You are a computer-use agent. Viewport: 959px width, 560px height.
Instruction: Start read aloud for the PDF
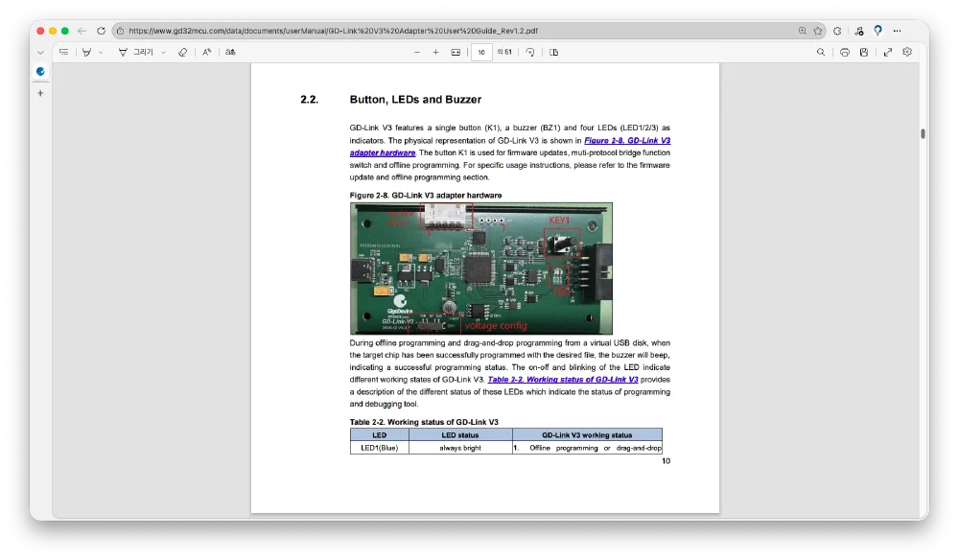point(206,52)
